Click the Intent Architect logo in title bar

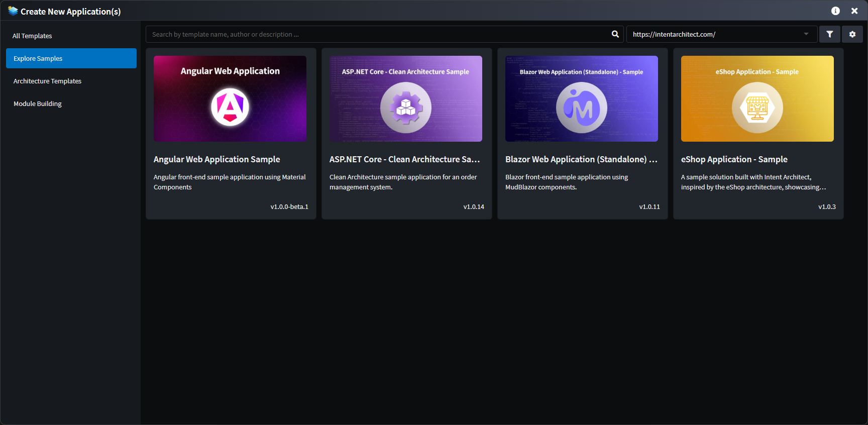13,11
